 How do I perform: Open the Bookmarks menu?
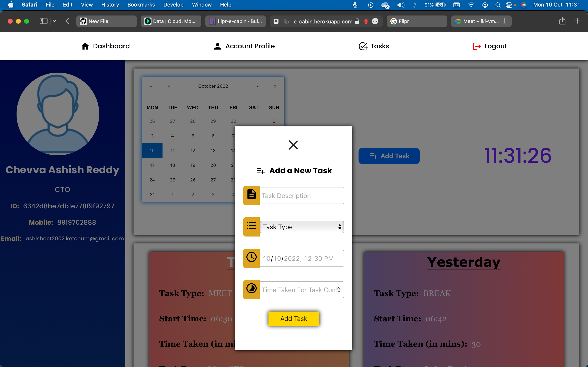pos(141,5)
